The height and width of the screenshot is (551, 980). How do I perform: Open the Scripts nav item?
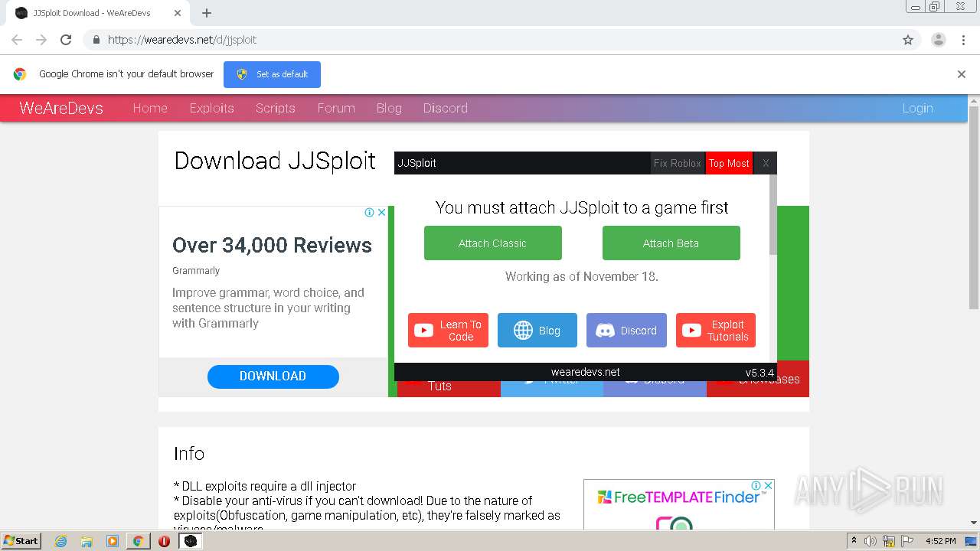pyautogui.click(x=276, y=108)
